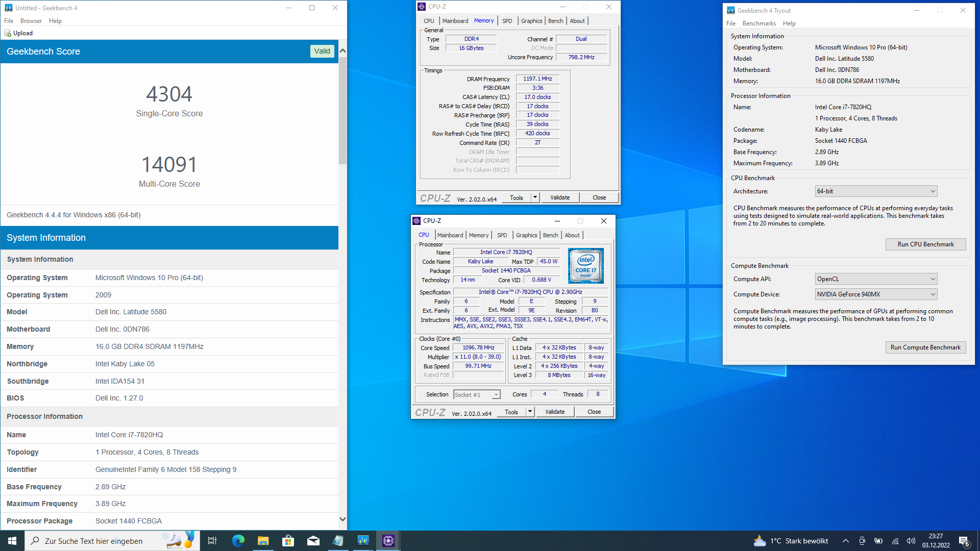Click the Tools button in the lower CPU-Z window
The height and width of the screenshot is (551, 980).
[511, 412]
